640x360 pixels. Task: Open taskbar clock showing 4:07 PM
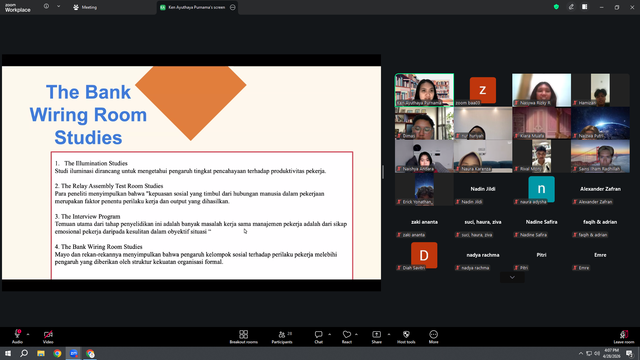611,353
